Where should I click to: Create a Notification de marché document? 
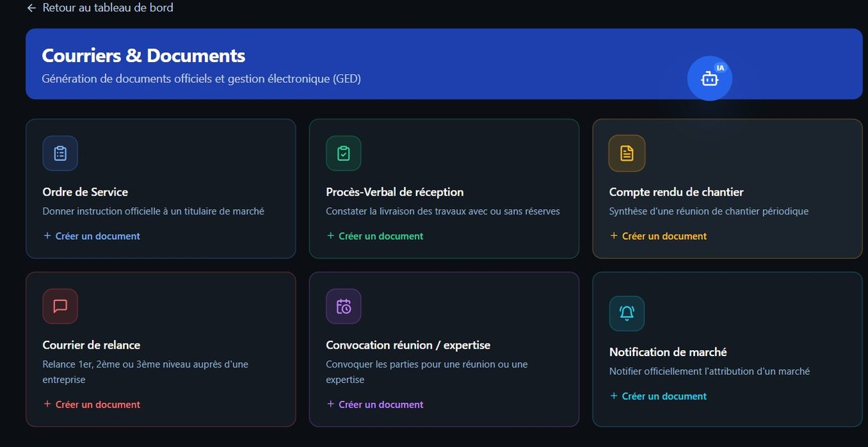click(x=658, y=396)
